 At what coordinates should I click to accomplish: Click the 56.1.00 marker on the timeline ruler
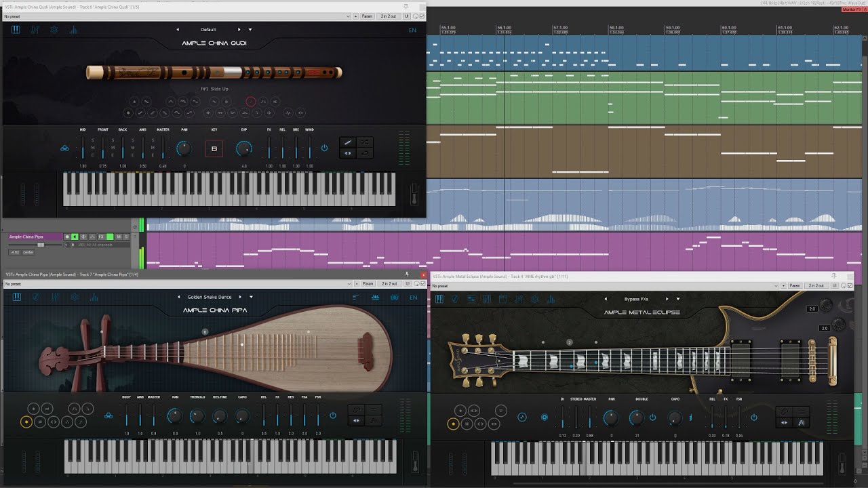[x=504, y=28]
